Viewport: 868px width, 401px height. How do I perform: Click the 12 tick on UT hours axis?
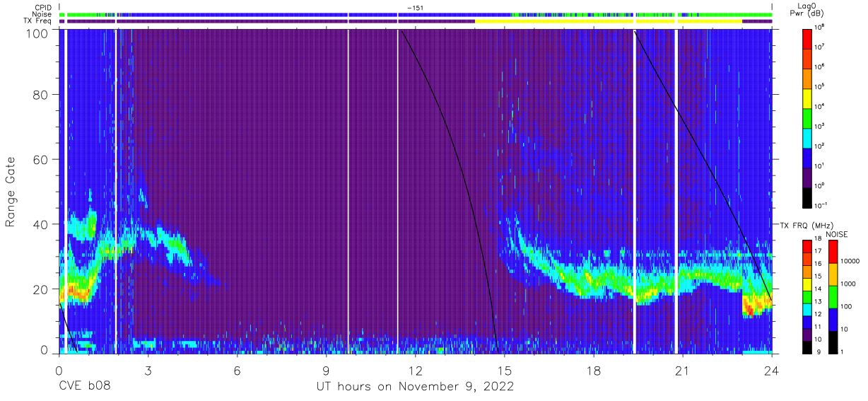click(x=415, y=370)
